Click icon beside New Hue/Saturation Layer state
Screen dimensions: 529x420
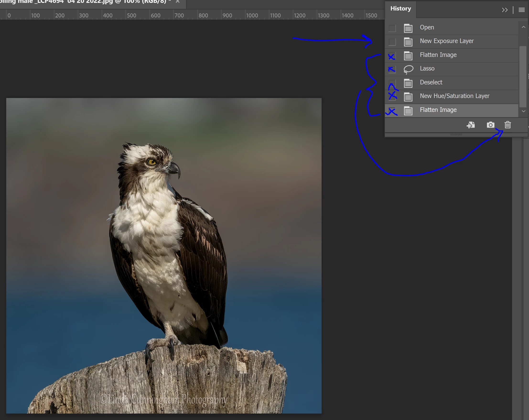click(x=408, y=97)
